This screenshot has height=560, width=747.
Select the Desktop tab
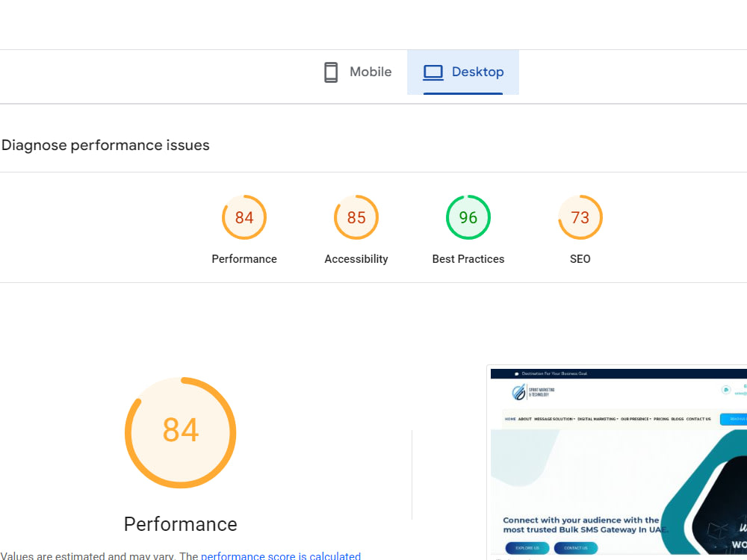(462, 72)
